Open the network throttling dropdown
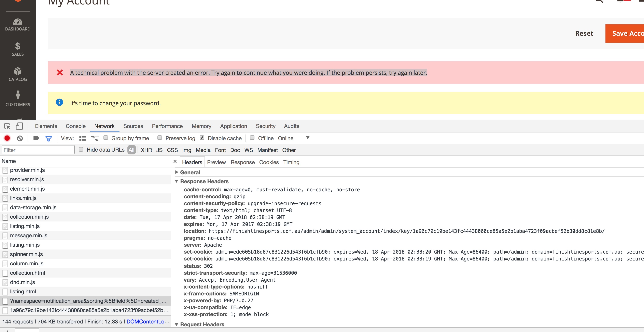Image resolution: width=644 pixels, height=332 pixels. coord(308,138)
